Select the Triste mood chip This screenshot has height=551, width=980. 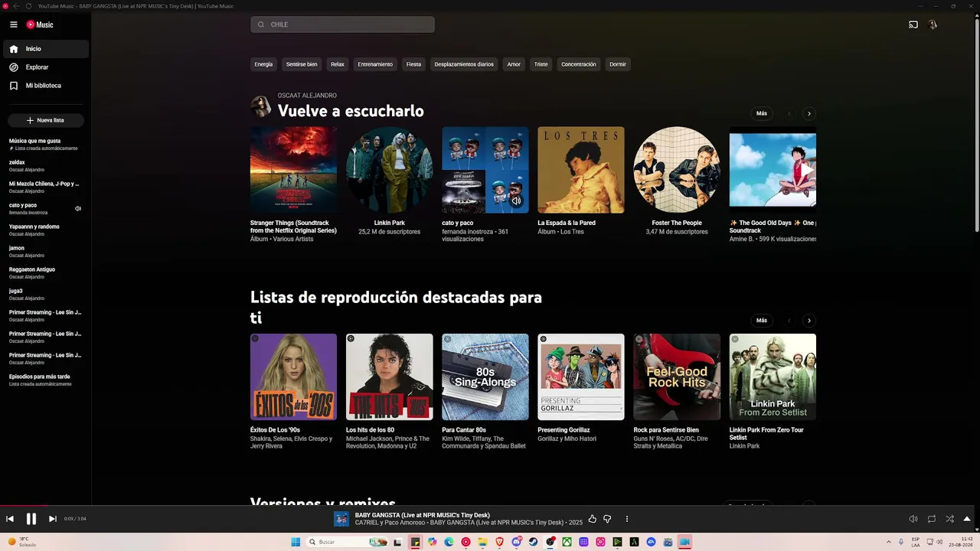(541, 64)
